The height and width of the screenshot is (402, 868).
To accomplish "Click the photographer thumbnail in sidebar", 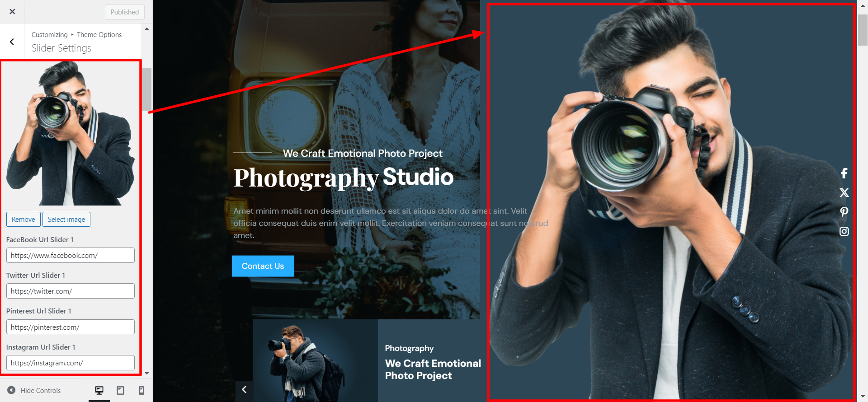I will click(x=71, y=133).
